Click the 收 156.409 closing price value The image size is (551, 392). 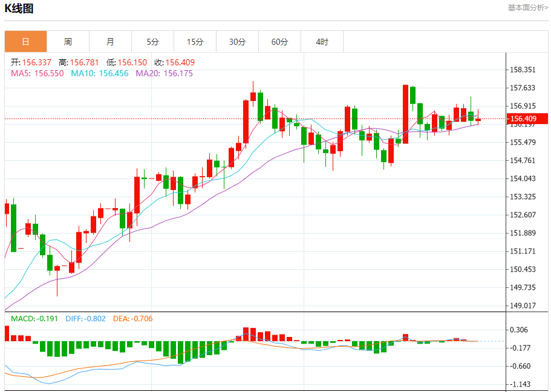pos(174,62)
